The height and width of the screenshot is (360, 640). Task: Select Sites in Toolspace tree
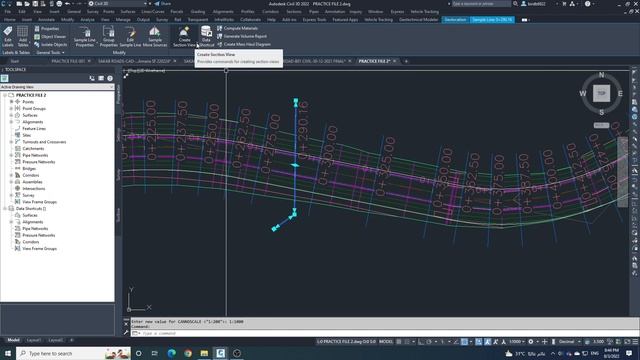click(x=27, y=135)
